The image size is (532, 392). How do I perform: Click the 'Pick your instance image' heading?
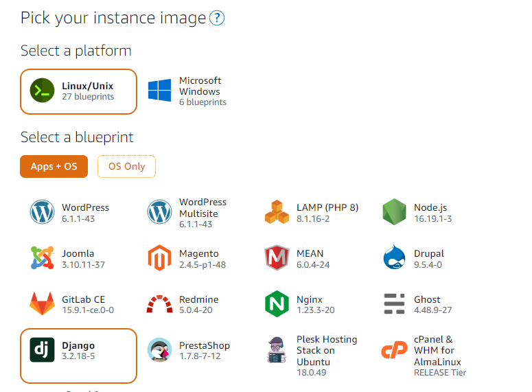pos(113,18)
